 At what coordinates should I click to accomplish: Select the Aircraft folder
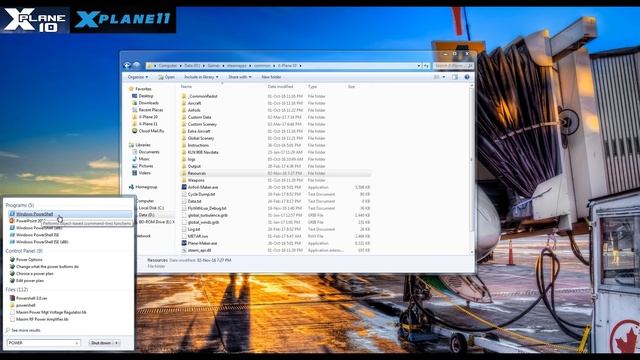pos(191,103)
